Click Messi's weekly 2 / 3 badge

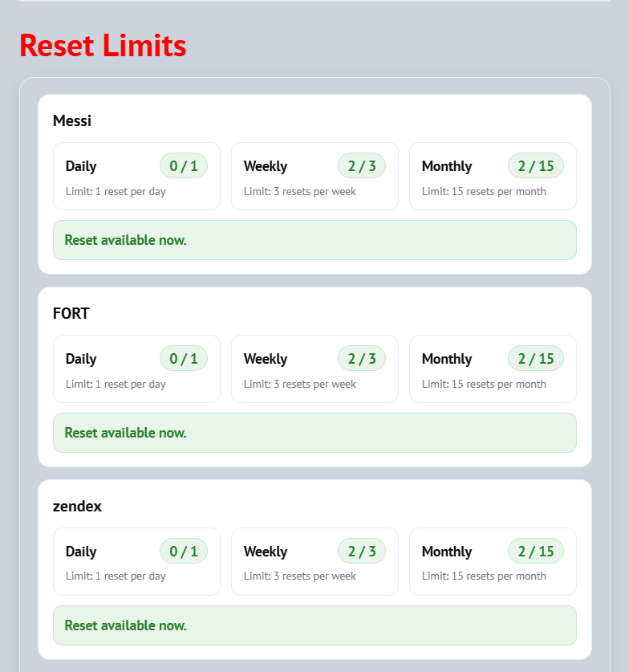click(362, 165)
